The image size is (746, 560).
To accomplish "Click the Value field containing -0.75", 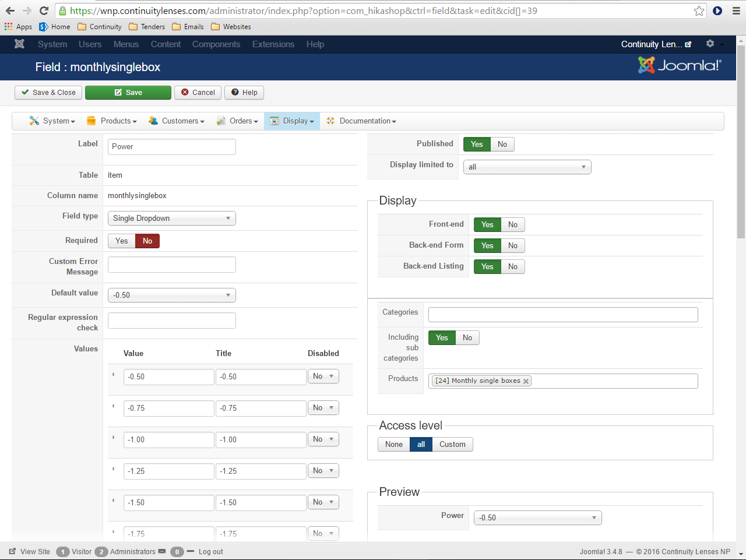I will click(169, 408).
